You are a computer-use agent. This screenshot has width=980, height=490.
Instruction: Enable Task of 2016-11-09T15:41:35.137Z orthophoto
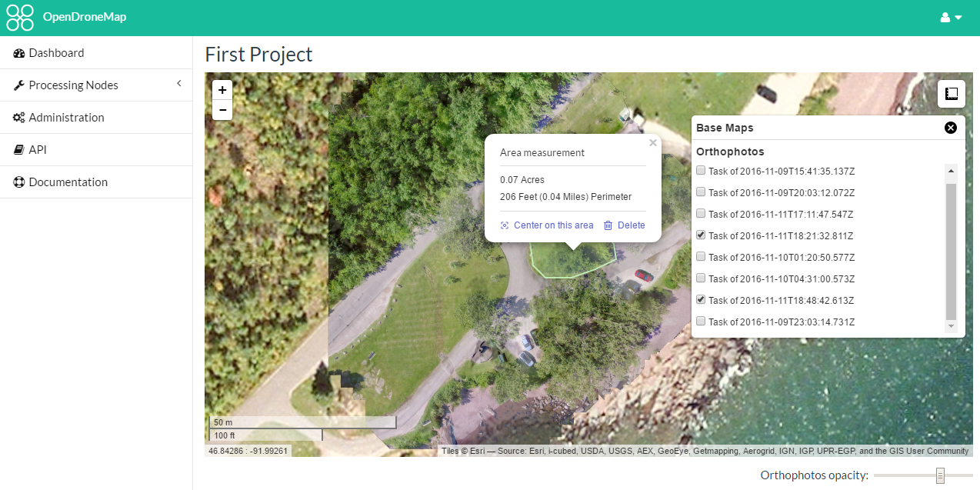[x=700, y=171]
